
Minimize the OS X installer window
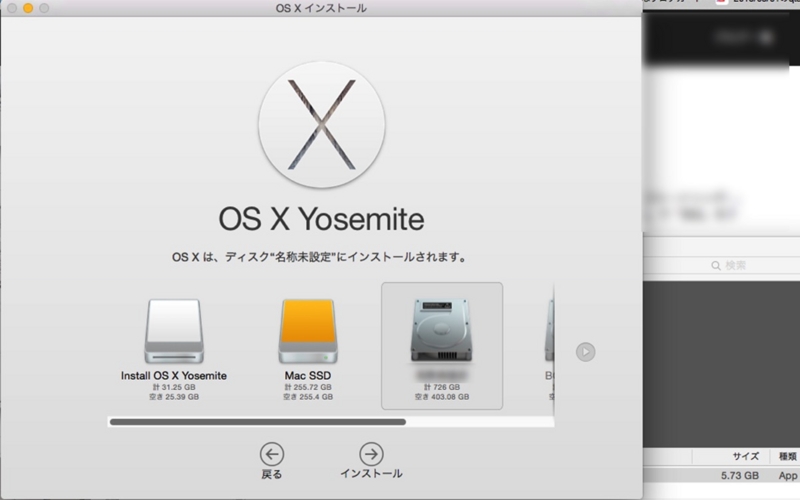coord(28,8)
